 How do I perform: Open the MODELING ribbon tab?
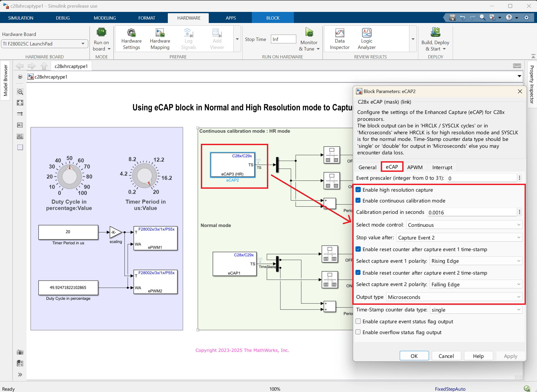105,18
